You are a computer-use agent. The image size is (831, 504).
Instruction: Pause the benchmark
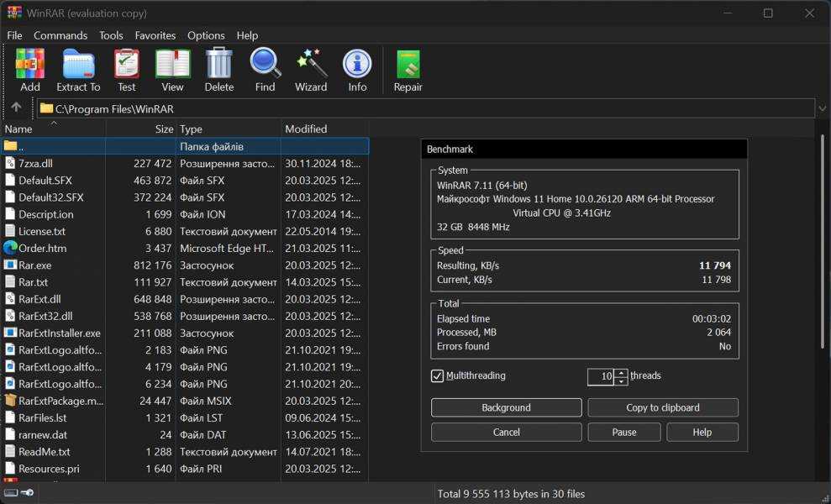pos(623,432)
